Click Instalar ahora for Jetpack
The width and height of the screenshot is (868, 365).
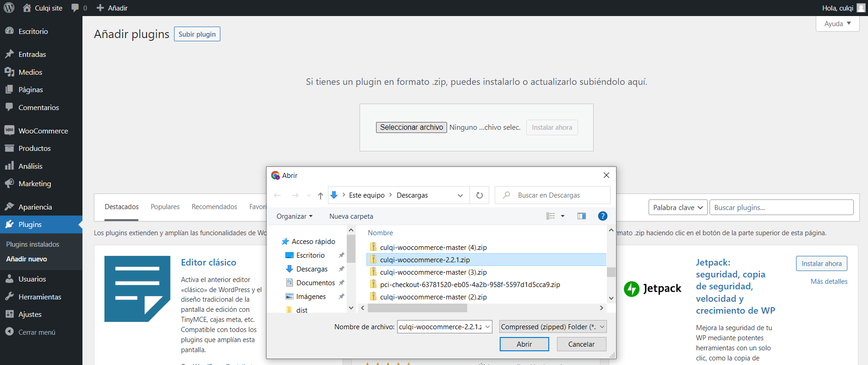point(821,263)
